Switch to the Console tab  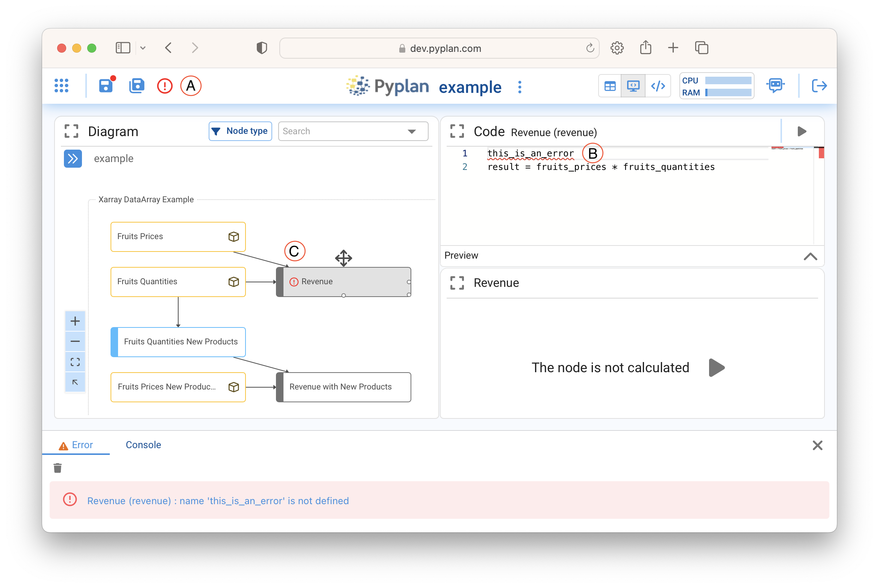click(143, 445)
